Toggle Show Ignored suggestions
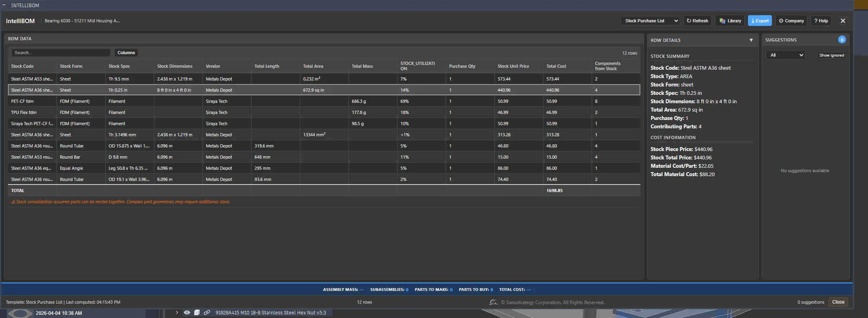The height and width of the screenshot is (318, 868). [x=831, y=55]
